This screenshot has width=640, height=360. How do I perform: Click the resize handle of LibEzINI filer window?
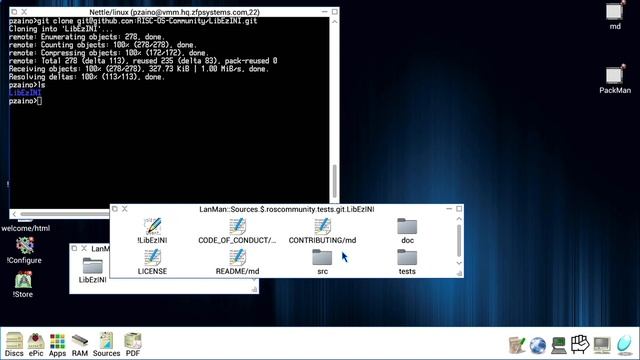[x=459, y=273]
